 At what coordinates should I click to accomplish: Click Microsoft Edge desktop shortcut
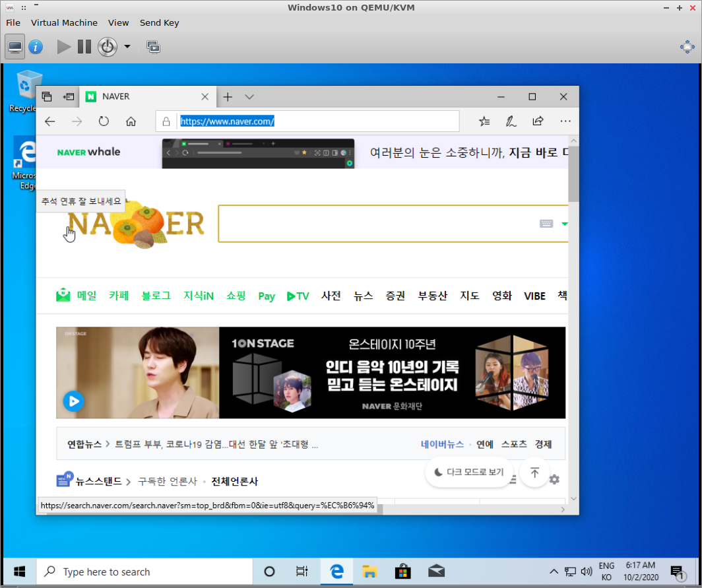click(x=24, y=164)
